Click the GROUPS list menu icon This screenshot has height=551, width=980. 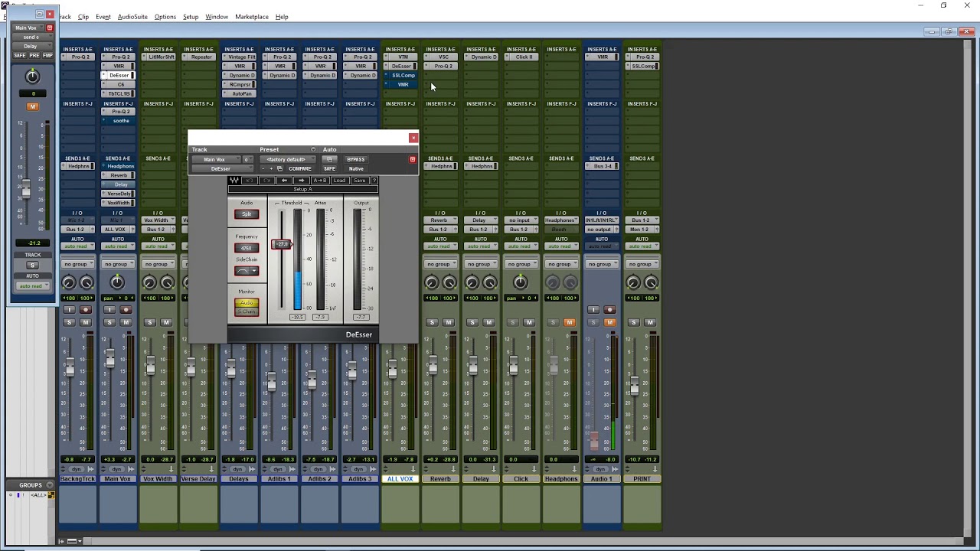click(x=51, y=484)
